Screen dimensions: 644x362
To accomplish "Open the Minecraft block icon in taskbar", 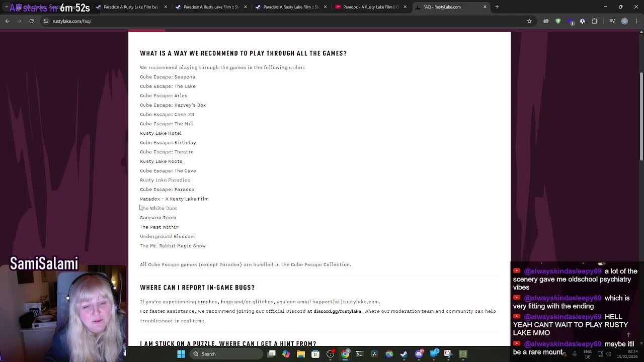I will [x=463, y=354].
